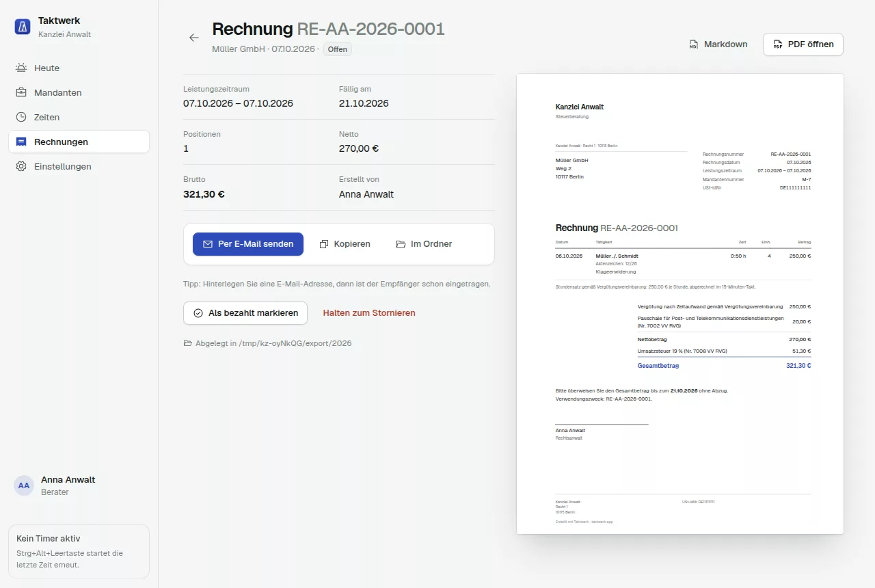Mark invoice with Als bezahlt markieren
Screen dimensions: 875x588
click(x=245, y=313)
